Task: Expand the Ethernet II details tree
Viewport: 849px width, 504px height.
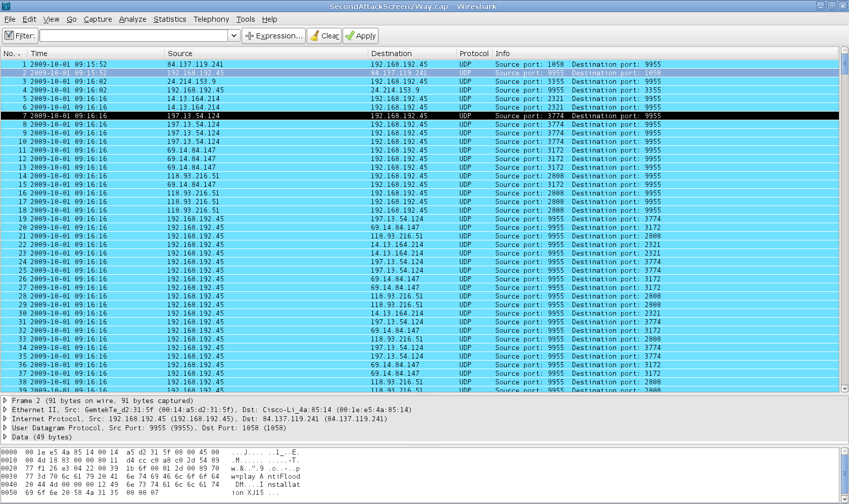Action: click(5, 410)
